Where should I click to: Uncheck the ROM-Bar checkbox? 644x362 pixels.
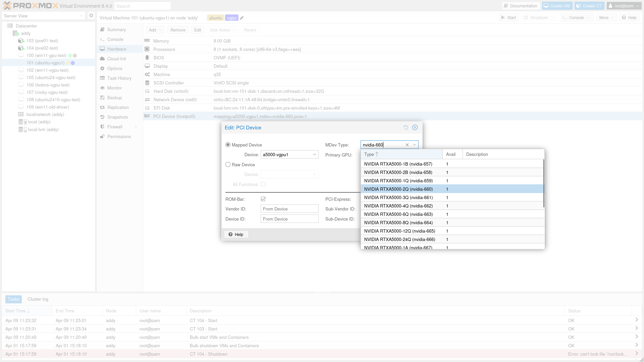263,199
